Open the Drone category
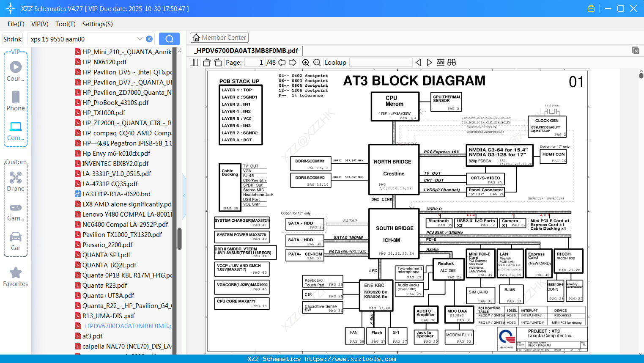This screenshot has height=363, width=644. [16, 181]
